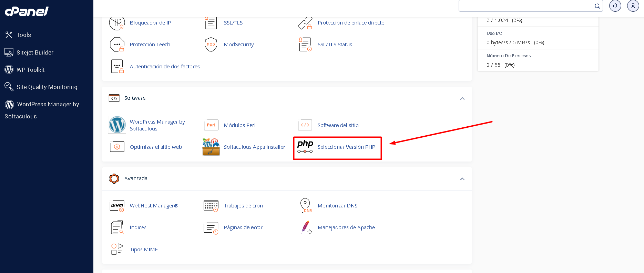Open the ModSecurity shield icon
644x273 pixels.
pyautogui.click(x=211, y=45)
